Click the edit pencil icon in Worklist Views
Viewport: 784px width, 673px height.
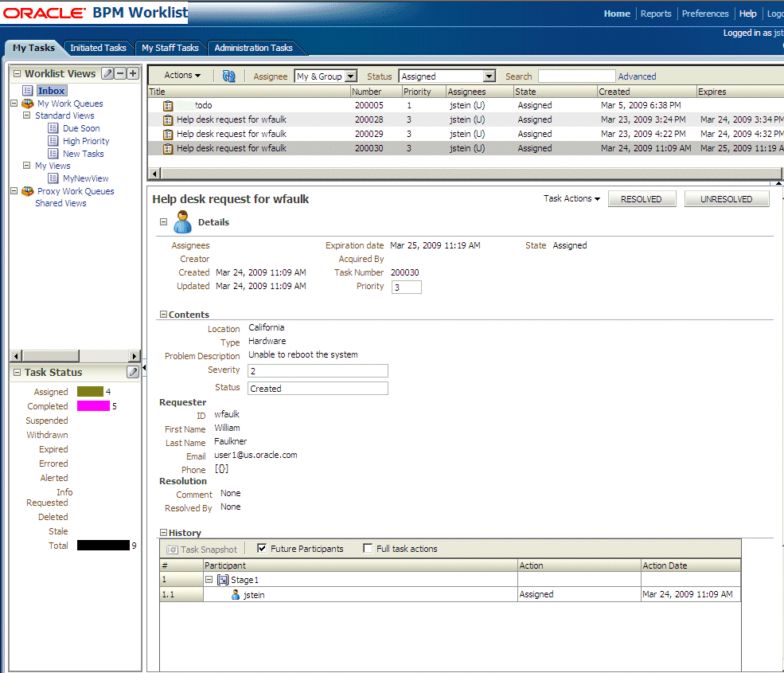(x=107, y=73)
